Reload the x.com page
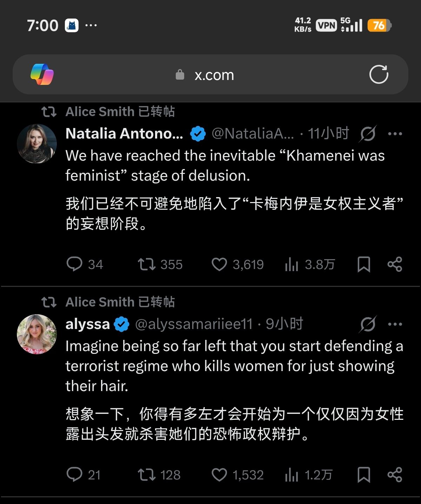Image resolution: width=421 pixels, height=504 pixels. pyautogui.click(x=379, y=74)
